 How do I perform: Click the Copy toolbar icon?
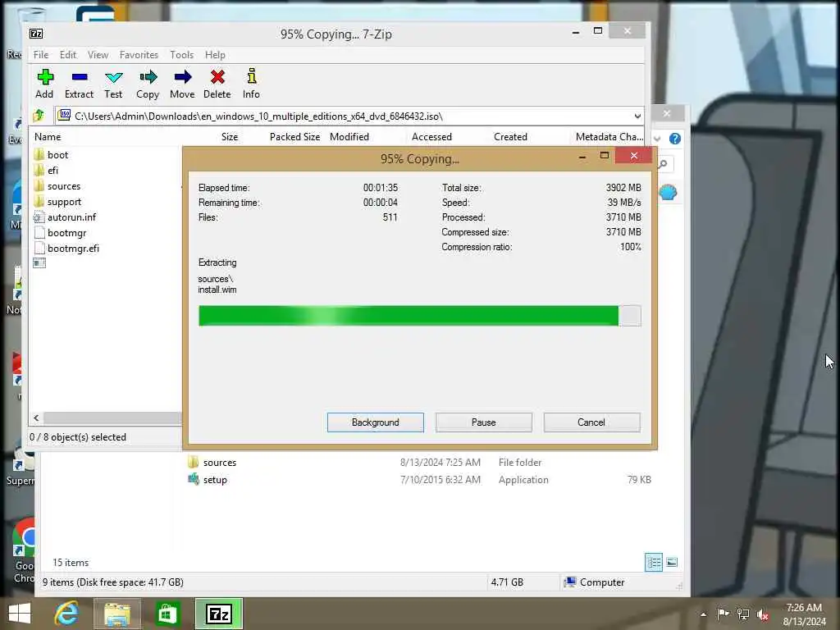coord(148,84)
